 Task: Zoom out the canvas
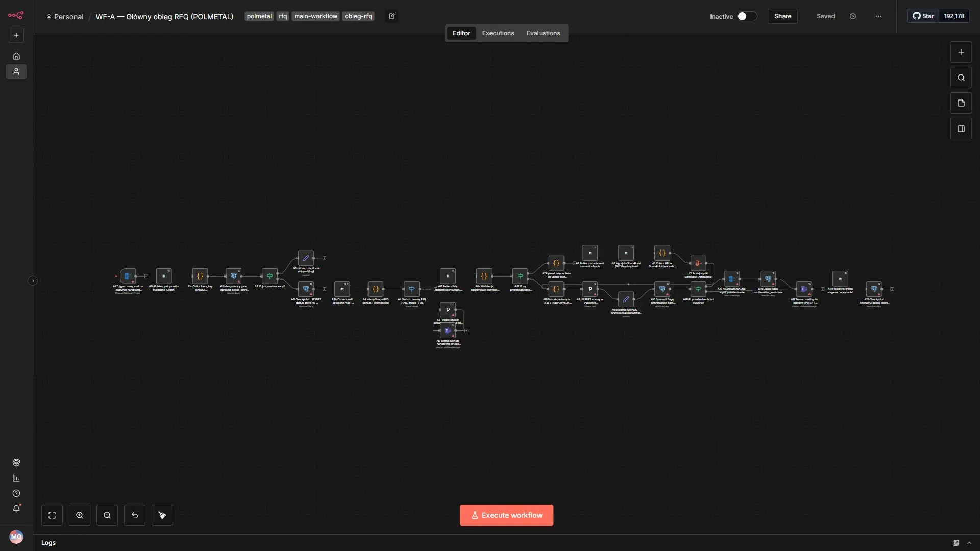tap(107, 515)
